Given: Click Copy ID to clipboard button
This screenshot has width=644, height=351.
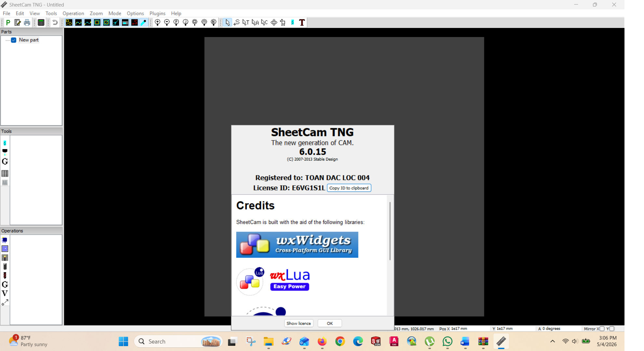Looking at the screenshot, I should [349, 188].
